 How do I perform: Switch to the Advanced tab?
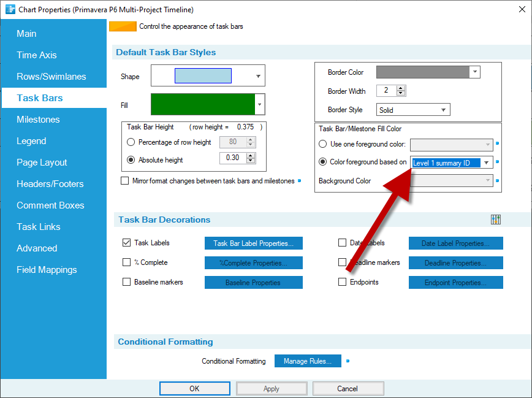coord(37,248)
